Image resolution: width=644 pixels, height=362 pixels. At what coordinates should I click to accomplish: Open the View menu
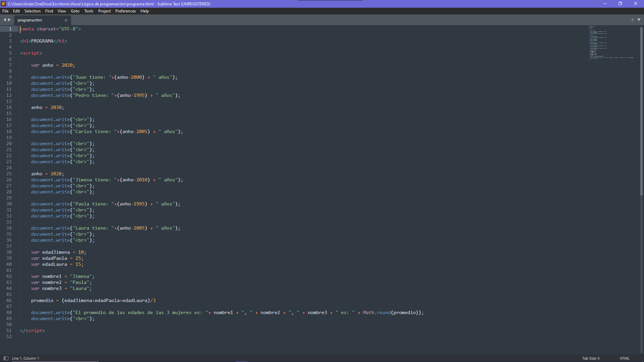coord(62,11)
